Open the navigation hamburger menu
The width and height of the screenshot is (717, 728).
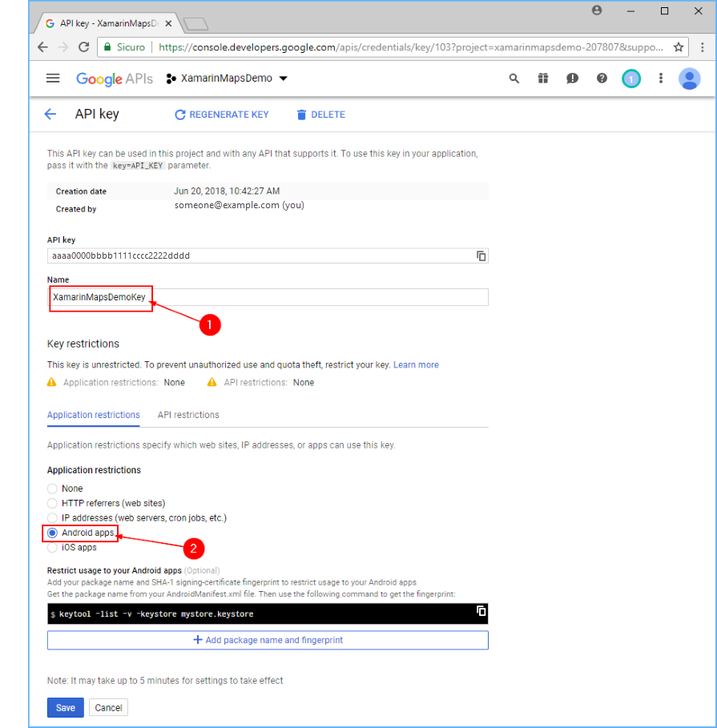53,78
